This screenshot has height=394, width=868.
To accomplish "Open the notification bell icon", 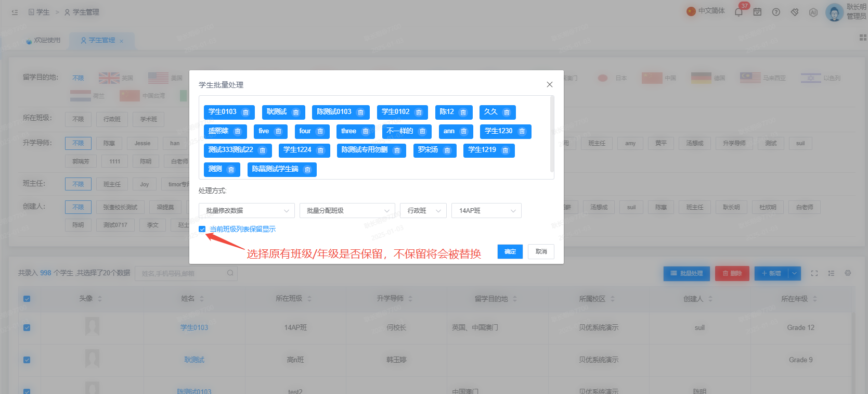I will click(739, 12).
